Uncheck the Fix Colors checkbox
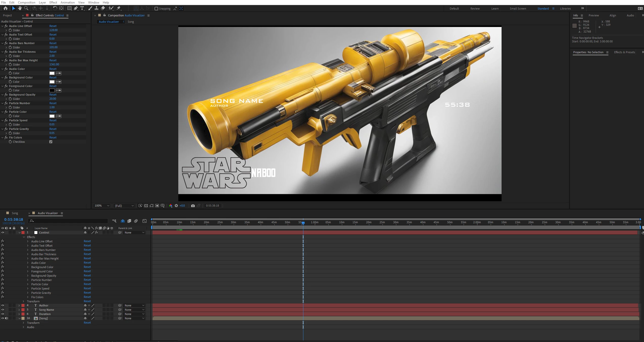644x342 pixels. (x=51, y=142)
